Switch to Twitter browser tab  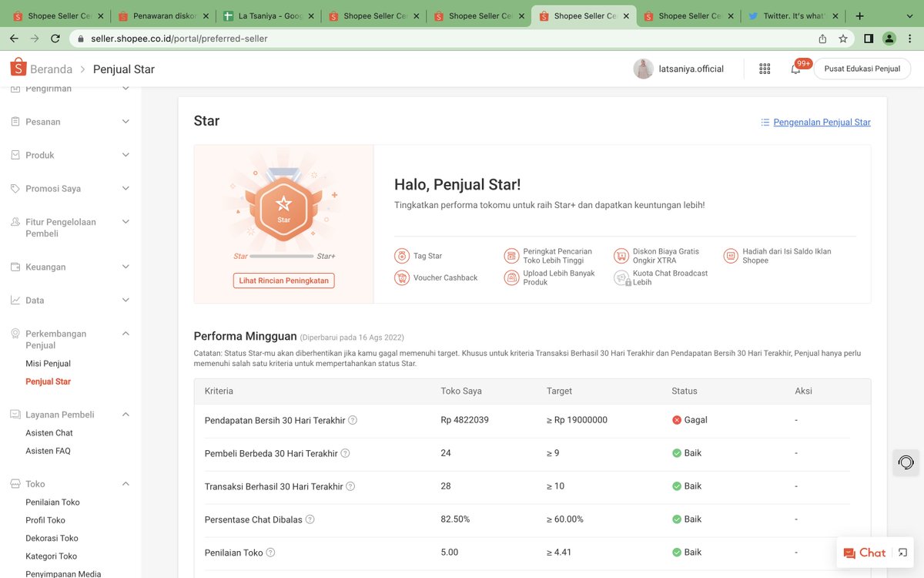tap(793, 15)
